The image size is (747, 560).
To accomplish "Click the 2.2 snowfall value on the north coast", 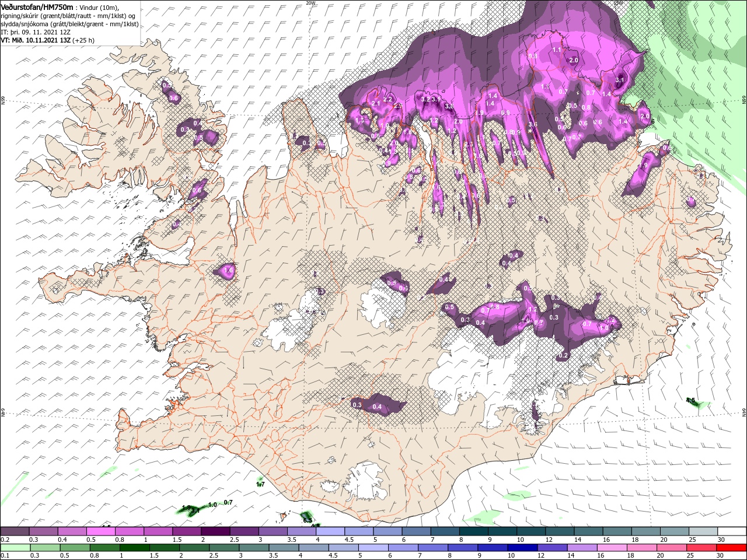I will [x=388, y=99].
